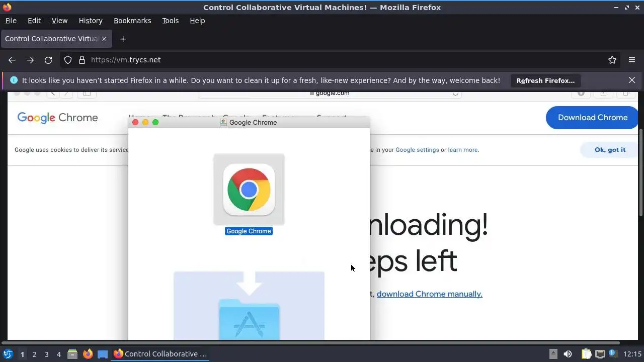Open the History menu
644x362 pixels.
click(x=91, y=21)
